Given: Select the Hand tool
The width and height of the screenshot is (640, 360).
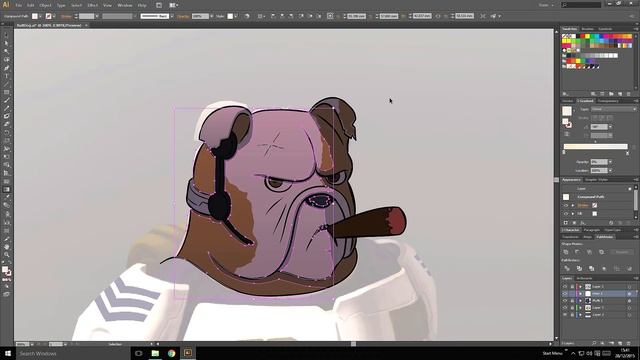Looking at the screenshot, I should (7, 247).
